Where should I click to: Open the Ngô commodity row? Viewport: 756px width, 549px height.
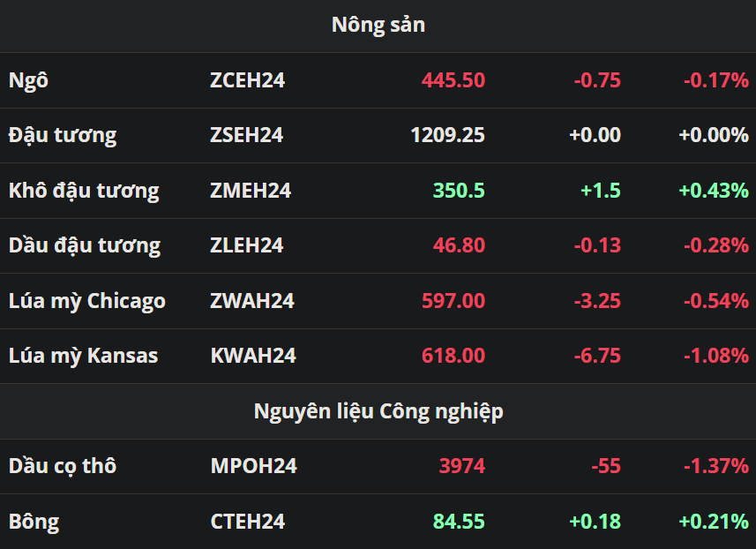(28, 80)
